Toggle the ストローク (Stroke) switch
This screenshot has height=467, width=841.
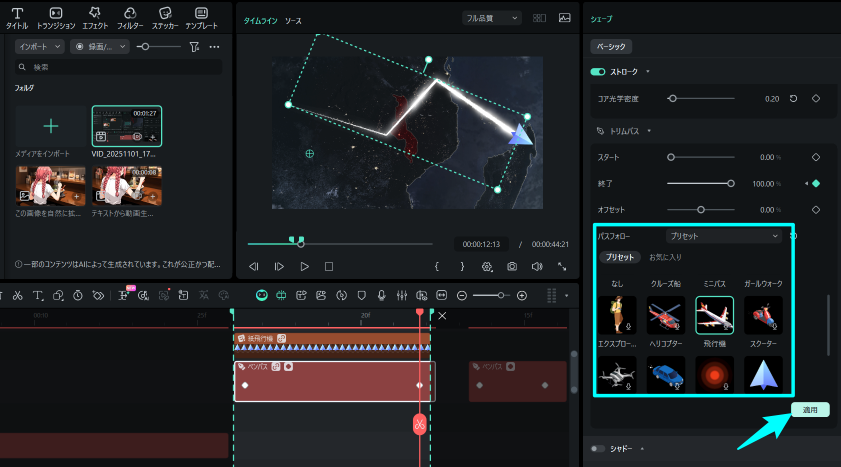coord(598,72)
